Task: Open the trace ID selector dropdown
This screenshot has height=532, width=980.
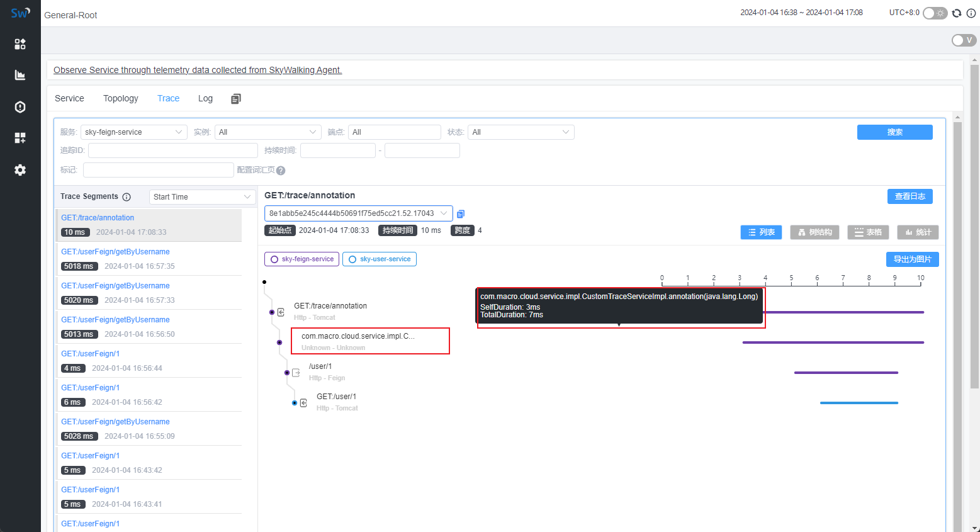Action: click(x=358, y=213)
